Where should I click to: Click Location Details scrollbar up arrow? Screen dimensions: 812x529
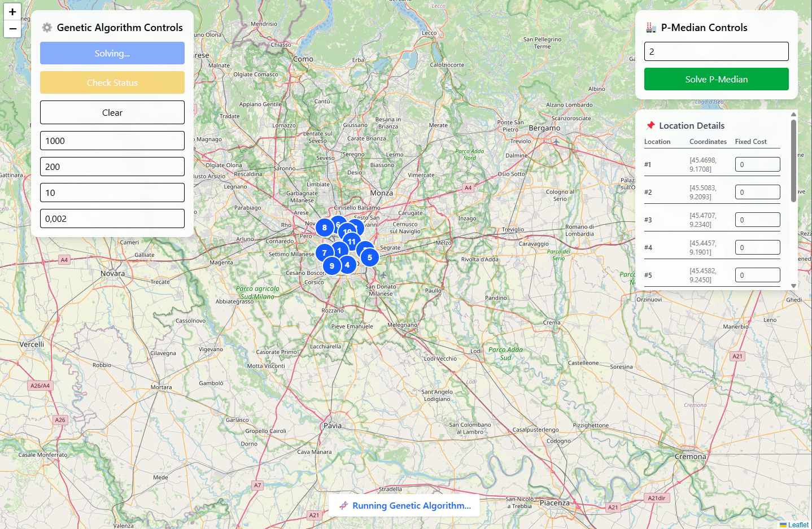(x=793, y=114)
